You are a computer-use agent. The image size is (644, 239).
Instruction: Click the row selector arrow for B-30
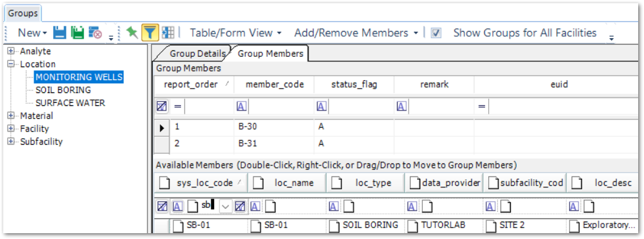click(162, 128)
